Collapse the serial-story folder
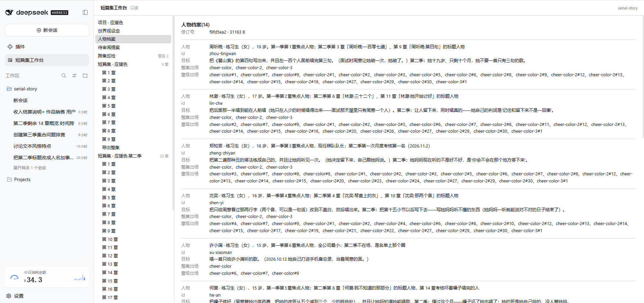This screenshot has width=644, height=303. coord(47,89)
